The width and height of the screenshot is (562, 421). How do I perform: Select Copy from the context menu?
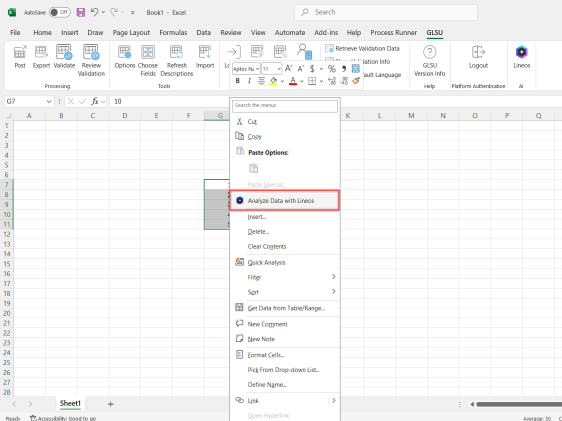285,137
